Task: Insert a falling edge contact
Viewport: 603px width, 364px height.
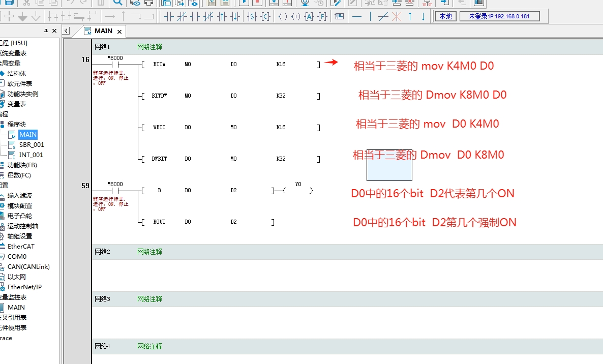Action: pos(235,16)
